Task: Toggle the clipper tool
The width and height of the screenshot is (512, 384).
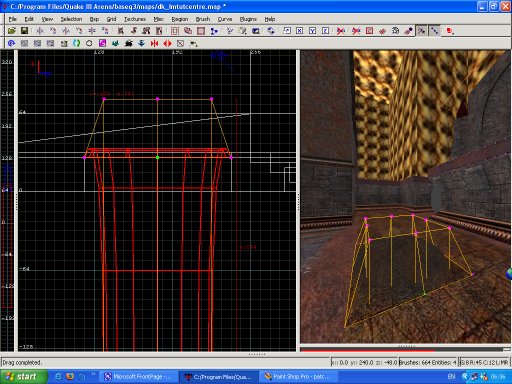Action: click(214, 31)
